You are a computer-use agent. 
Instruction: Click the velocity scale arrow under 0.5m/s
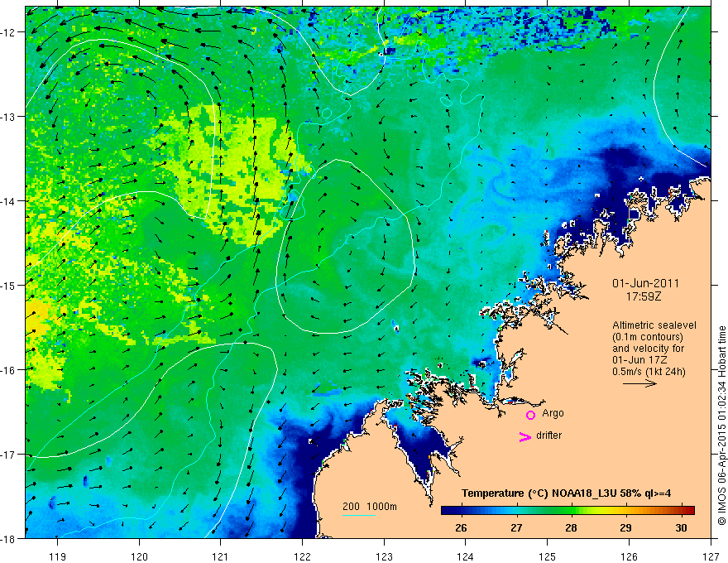point(639,383)
